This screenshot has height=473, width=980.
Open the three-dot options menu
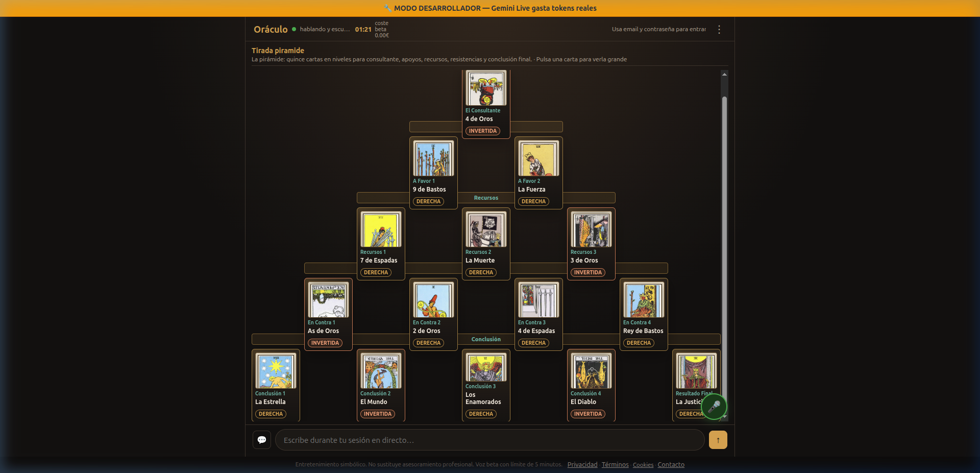(x=719, y=30)
